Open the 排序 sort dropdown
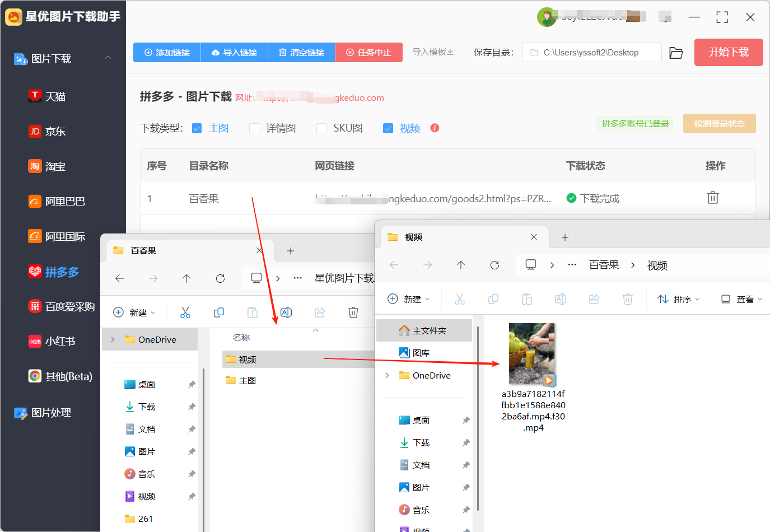This screenshot has height=532, width=770. pyautogui.click(x=679, y=299)
